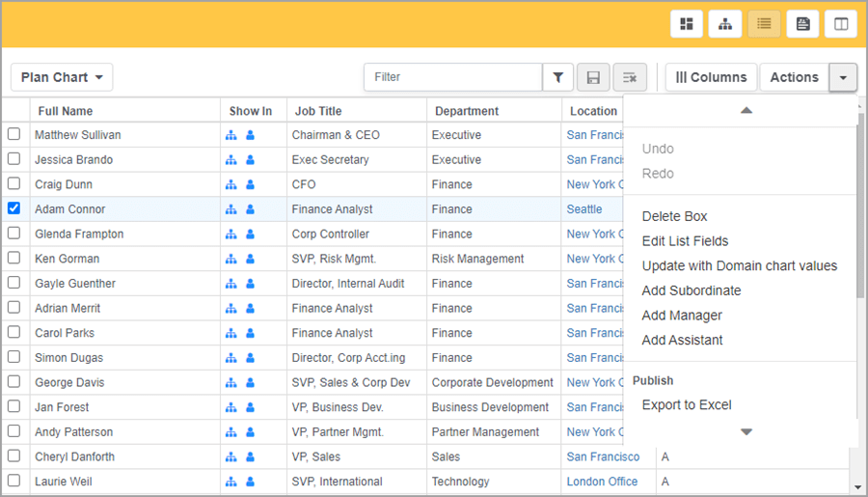Apply filter using the funnel icon
This screenshot has width=868, height=497.
558,77
